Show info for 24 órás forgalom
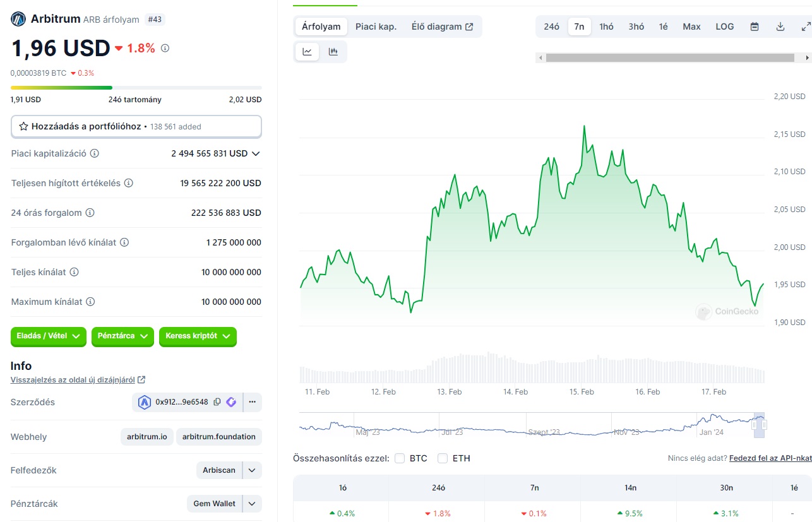 (x=90, y=213)
